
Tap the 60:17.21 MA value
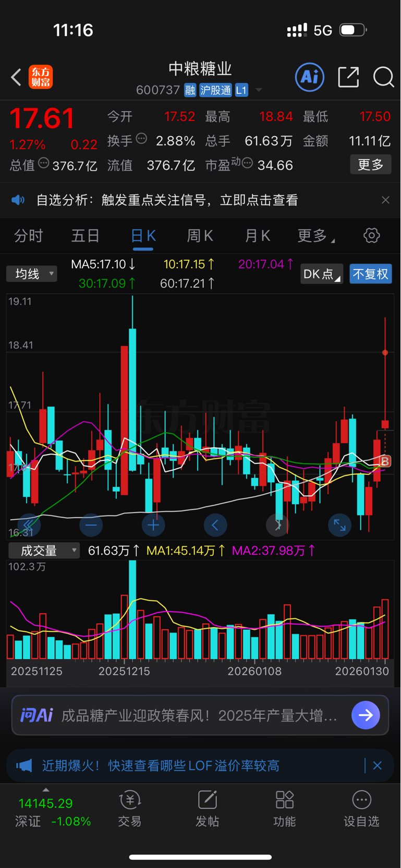pos(188,284)
